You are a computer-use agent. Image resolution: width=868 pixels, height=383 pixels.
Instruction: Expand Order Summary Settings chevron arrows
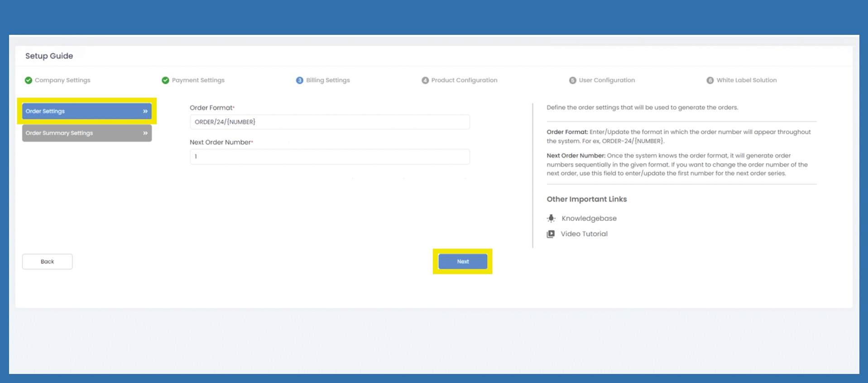click(145, 133)
